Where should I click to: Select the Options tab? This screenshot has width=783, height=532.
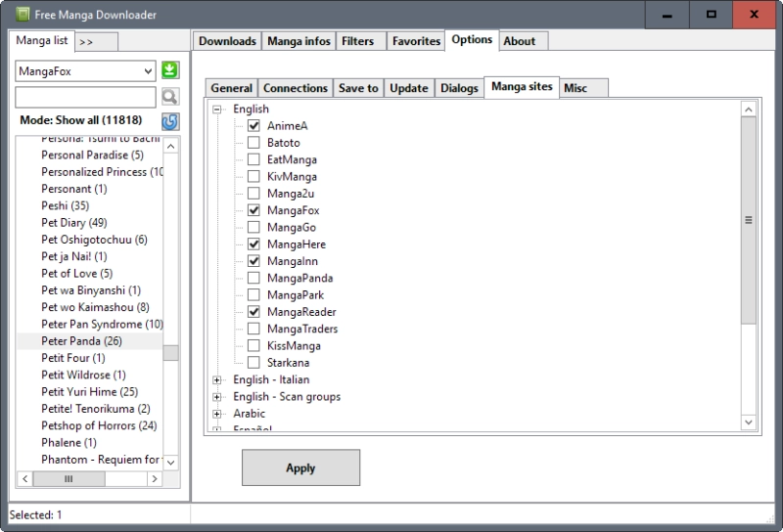(472, 40)
